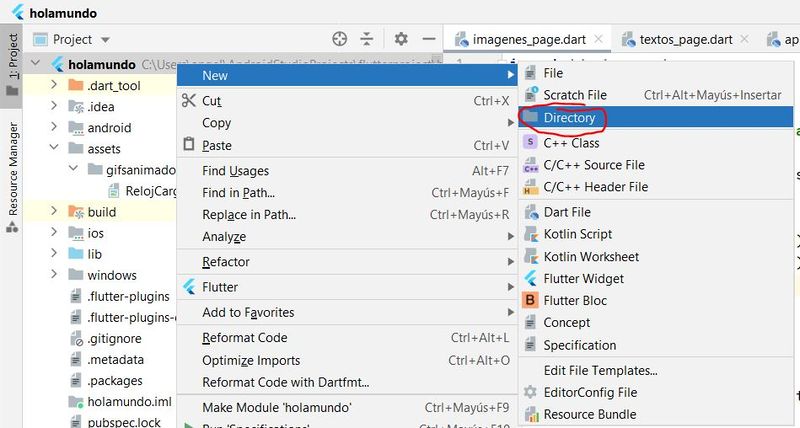800x428 pixels.
Task: Open the Refactor submenu
Action: click(347, 262)
